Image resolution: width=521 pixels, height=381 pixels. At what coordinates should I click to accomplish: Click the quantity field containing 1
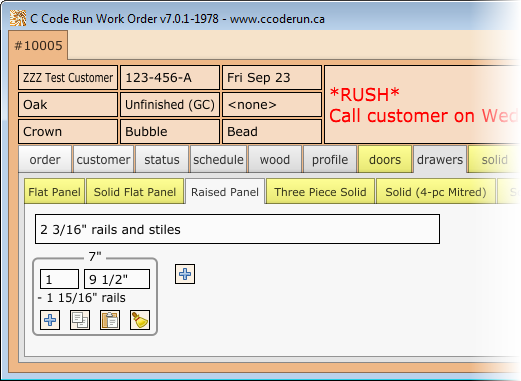point(59,279)
